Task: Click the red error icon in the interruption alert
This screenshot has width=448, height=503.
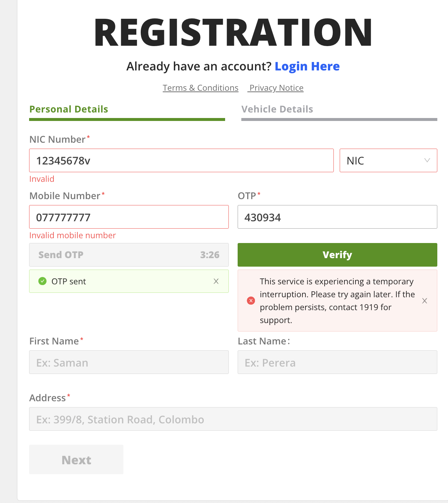Action: point(251,301)
